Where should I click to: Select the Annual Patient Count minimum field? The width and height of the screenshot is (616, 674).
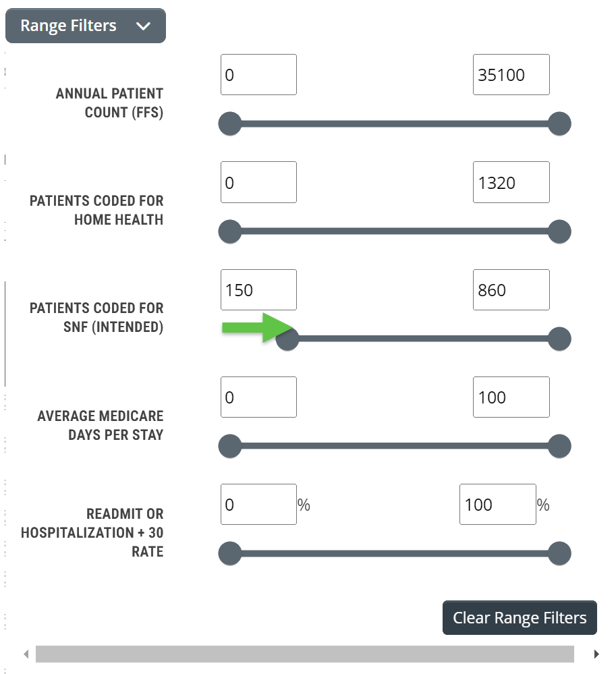coord(259,75)
